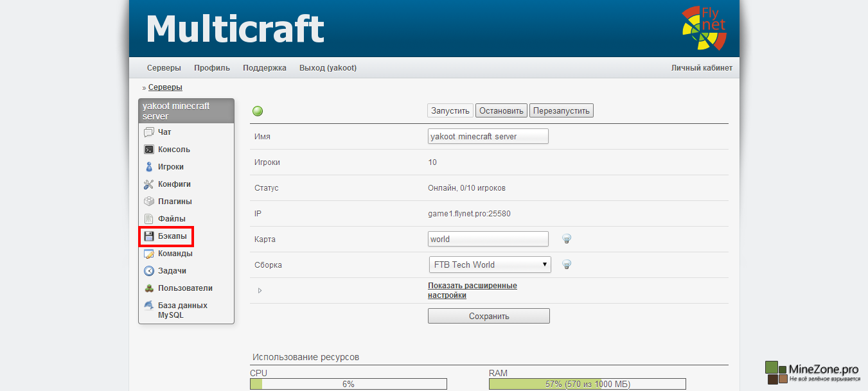
Task: Open the Профиль menu item
Action: (212, 68)
